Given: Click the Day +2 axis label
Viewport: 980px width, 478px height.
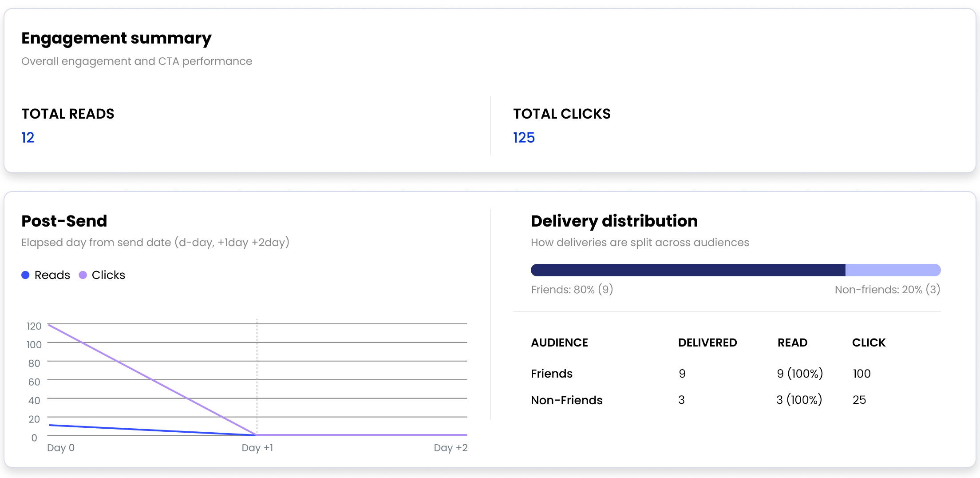Looking at the screenshot, I should 450,448.
